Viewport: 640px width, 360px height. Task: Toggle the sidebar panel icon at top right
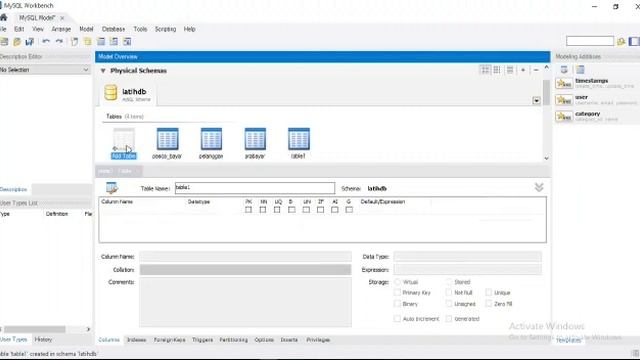click(x=634, y=41)
